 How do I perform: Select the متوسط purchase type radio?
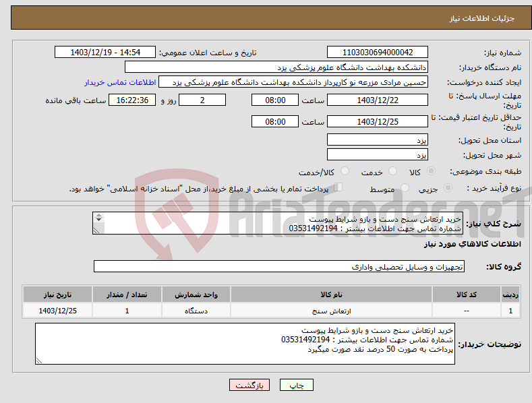point(405,187)
